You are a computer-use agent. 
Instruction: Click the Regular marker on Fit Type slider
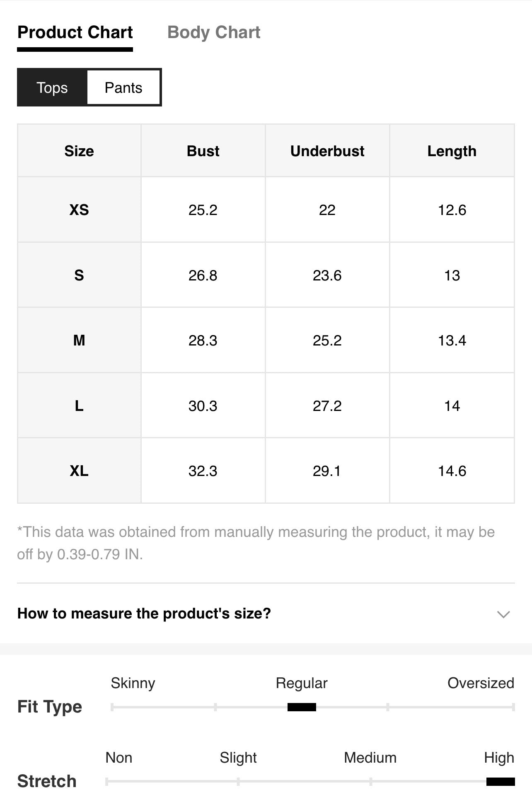pyautogui.click(x=302, y=707)
